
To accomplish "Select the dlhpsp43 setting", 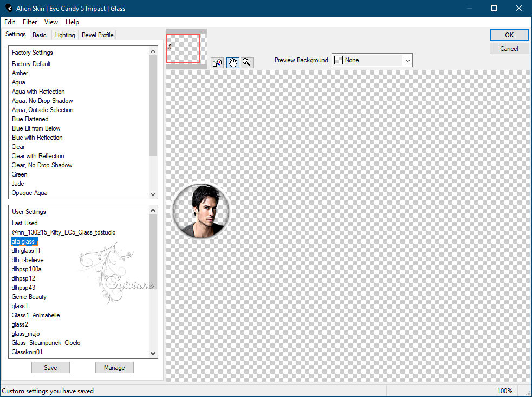I will click(23, 288).
